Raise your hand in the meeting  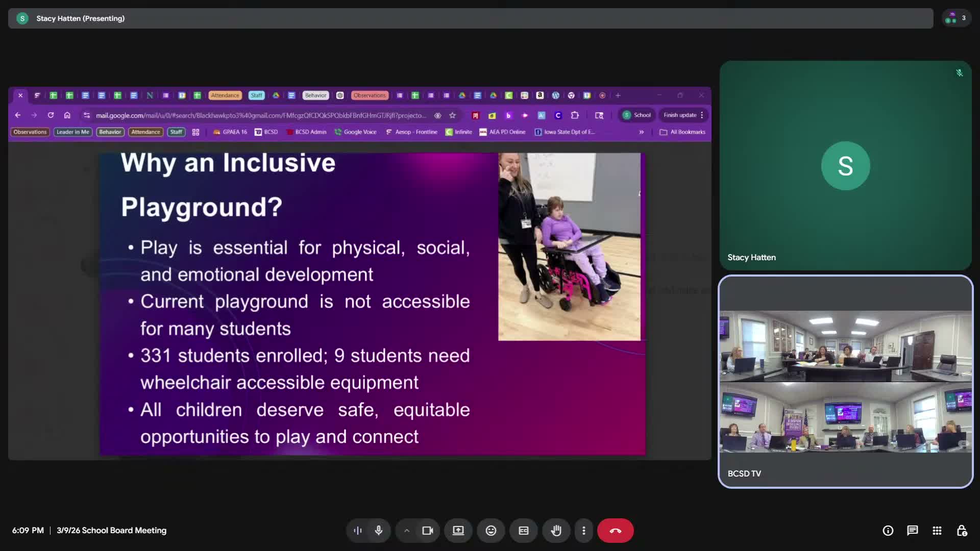click(x=556, y=530)
